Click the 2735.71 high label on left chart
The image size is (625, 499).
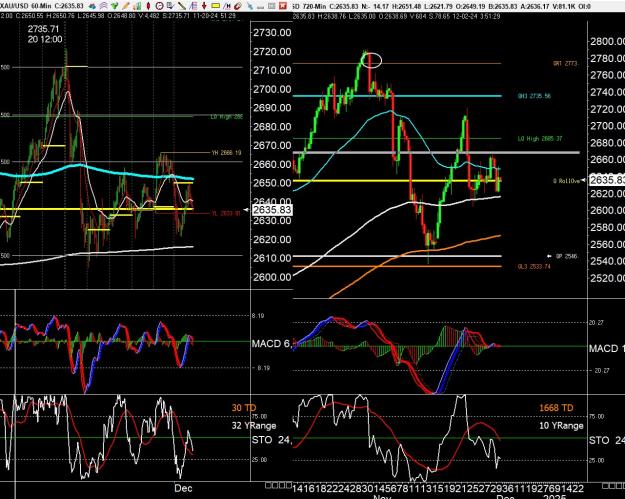(x=43, y=29)
